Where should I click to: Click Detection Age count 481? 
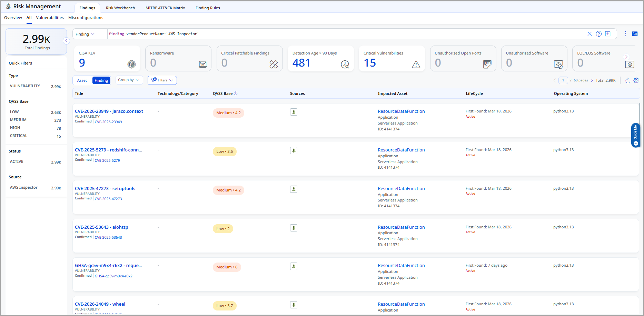[x=301, y=63]
